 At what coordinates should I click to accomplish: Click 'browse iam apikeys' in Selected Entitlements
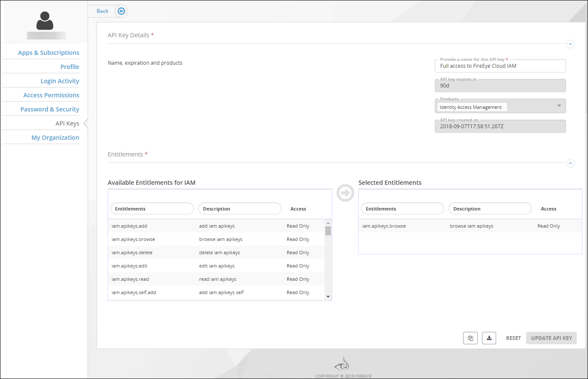(472, 226)
